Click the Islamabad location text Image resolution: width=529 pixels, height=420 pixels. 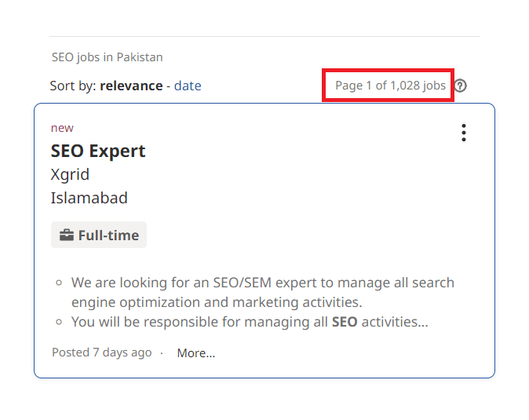(x=89, y=198)
